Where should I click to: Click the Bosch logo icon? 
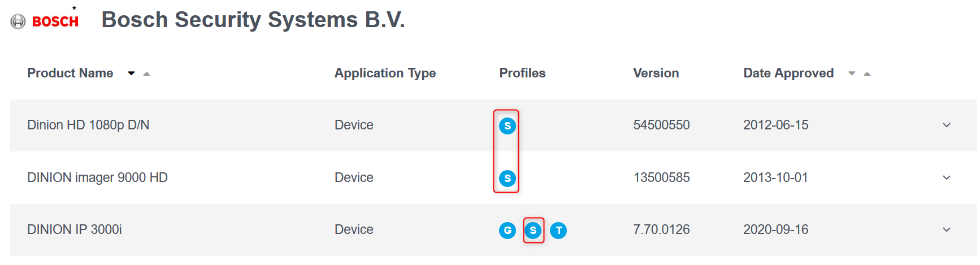click(x=18, y=21)
